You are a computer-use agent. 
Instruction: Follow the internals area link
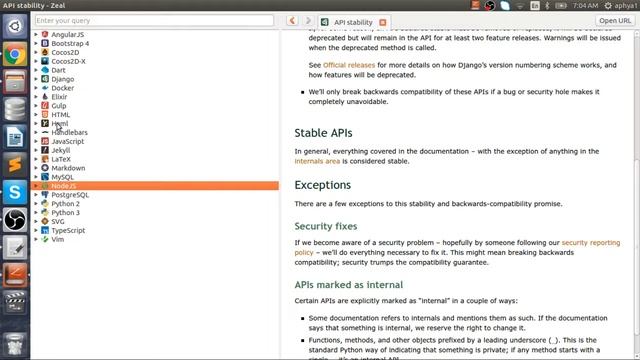pyautogui.click(x=317, y=161)
